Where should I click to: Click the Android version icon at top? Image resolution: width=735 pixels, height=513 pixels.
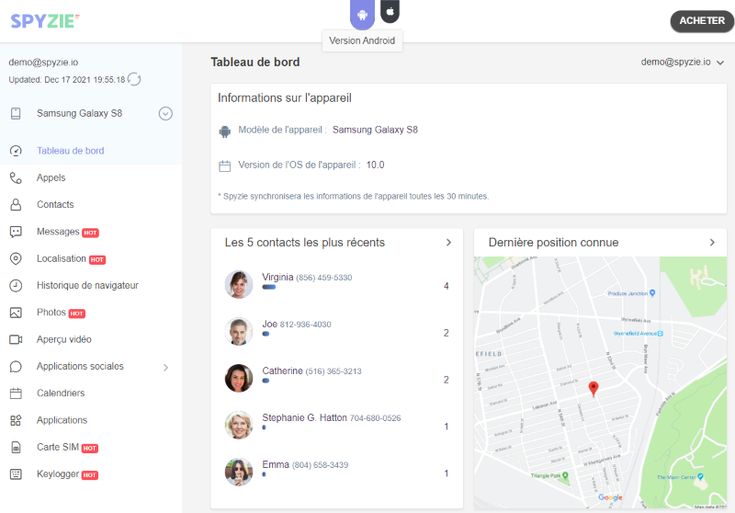click(363, 13)
